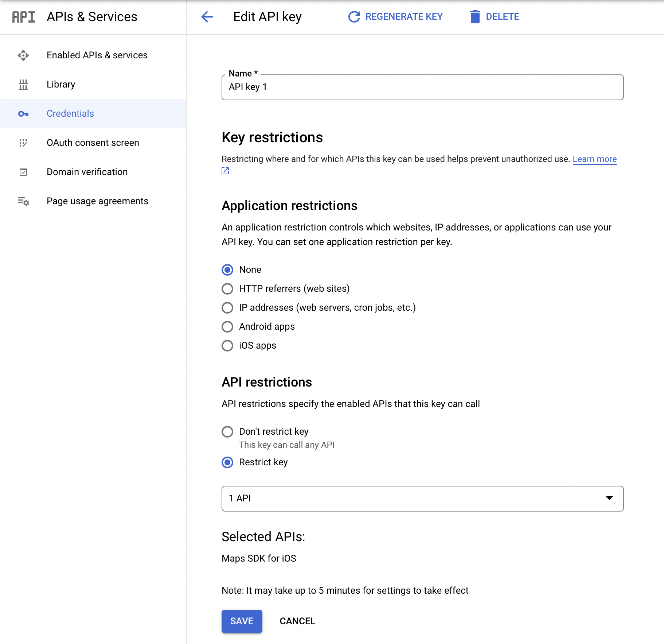
Task: Select IP addresses restriction option
Action: (x=227, y=308)
